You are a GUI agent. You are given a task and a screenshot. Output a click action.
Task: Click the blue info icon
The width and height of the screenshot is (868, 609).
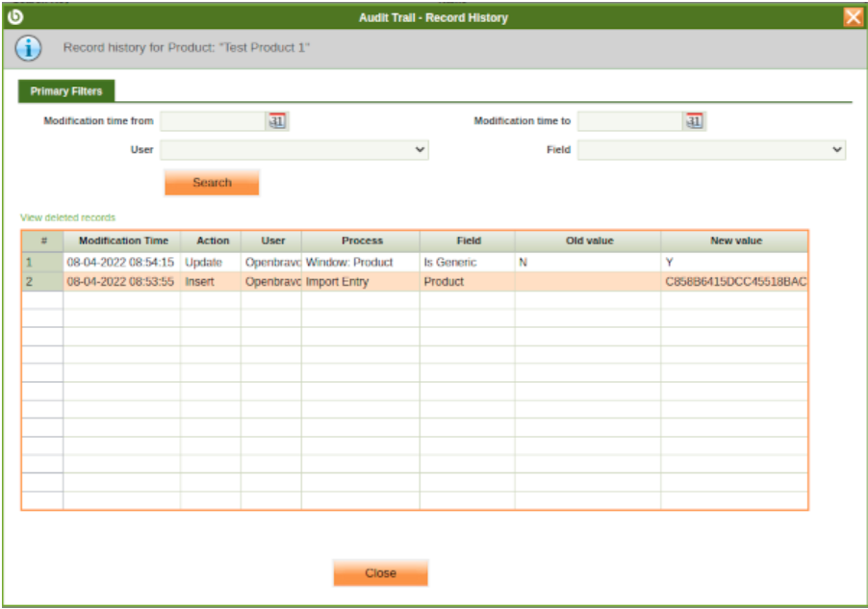point(29,48)
